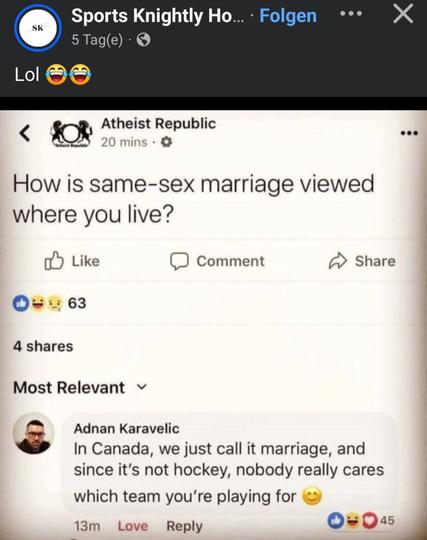
Task: Click the Atheist Republic page name
Action: point(158,123)
